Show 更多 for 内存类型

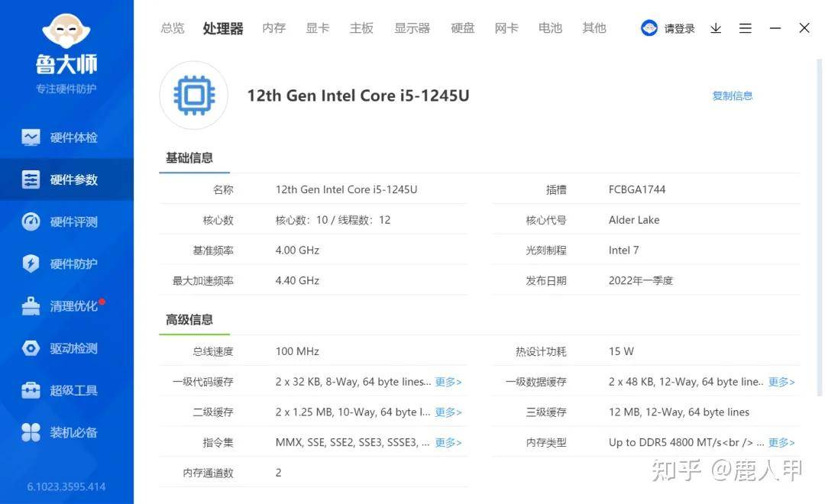[781, 443]
